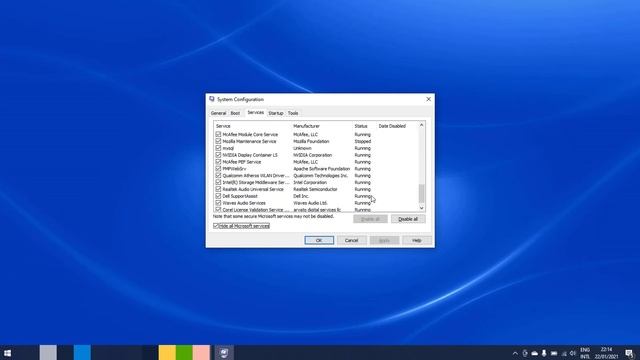Uncheck Intel(R) Storage Middleware Service checkbox
640x360 pixels.
click(218, 182)
